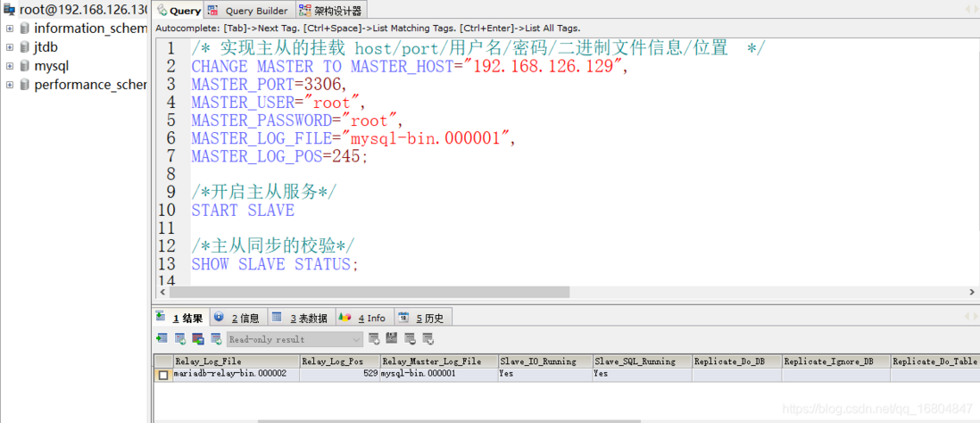Open the 1 结果 results tab
The width and height of the screenshot is (980, 423).
181,318
